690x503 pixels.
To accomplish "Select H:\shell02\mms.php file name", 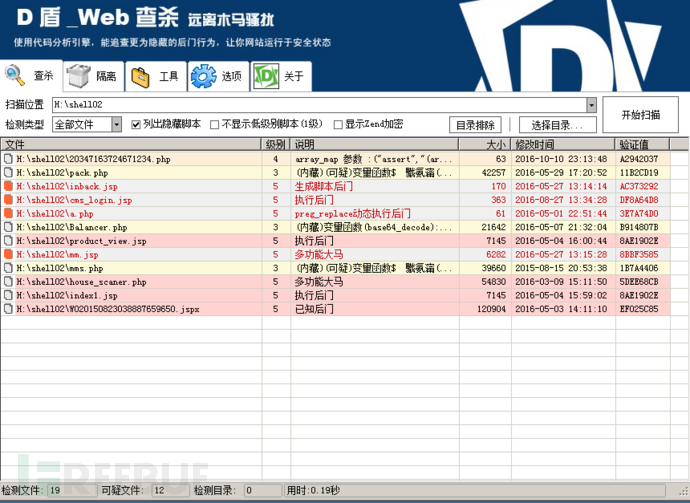I will coord(60,268).
